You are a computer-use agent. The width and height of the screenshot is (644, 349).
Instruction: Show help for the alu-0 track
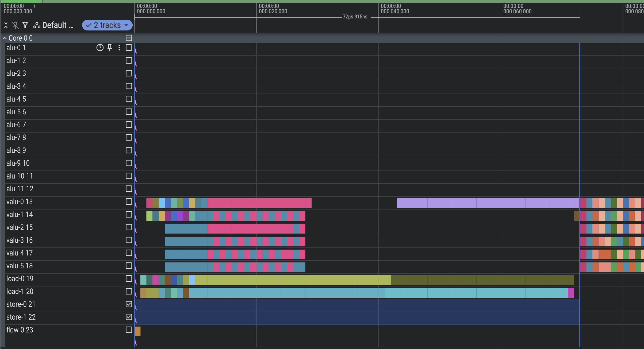[x=100, y=48]
